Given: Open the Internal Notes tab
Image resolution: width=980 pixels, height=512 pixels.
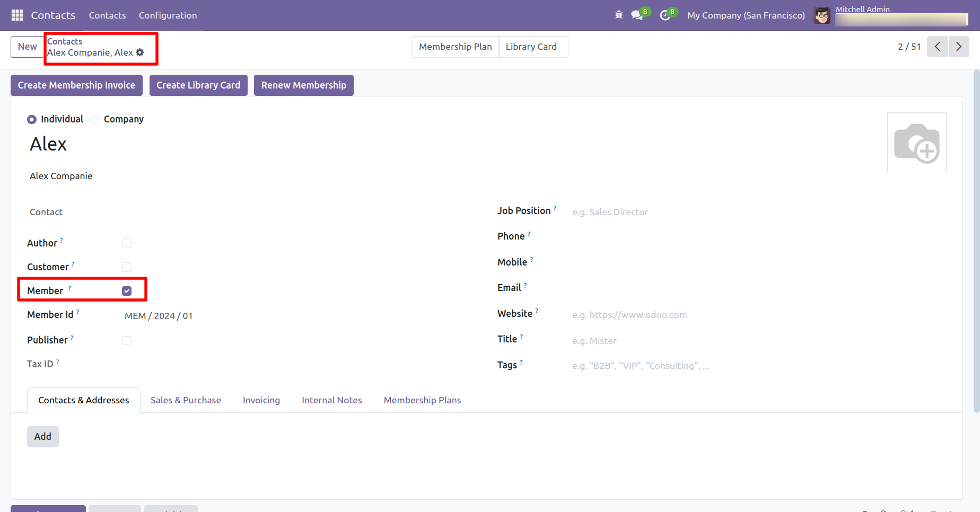Looking at the screenshot, I should tap(332, 400).
